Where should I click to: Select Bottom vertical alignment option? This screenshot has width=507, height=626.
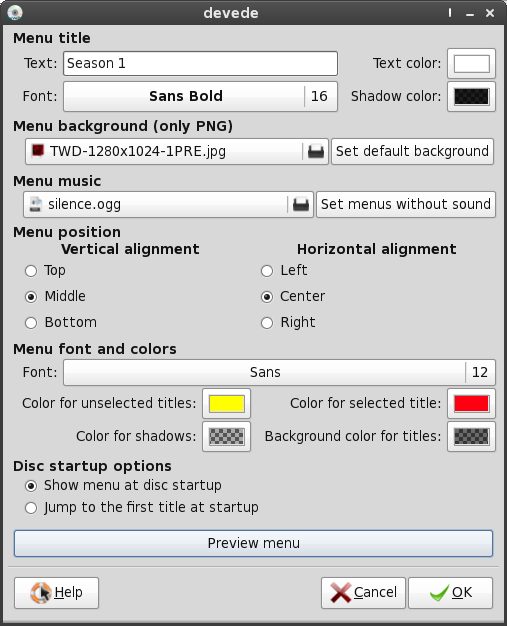click(x=31, y=323)
